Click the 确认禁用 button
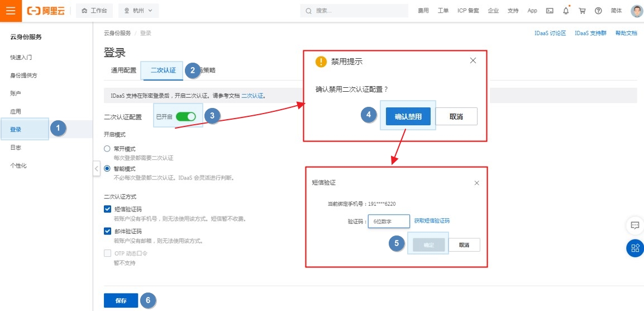This screenshot has height=311, width=644. point(408,116)
